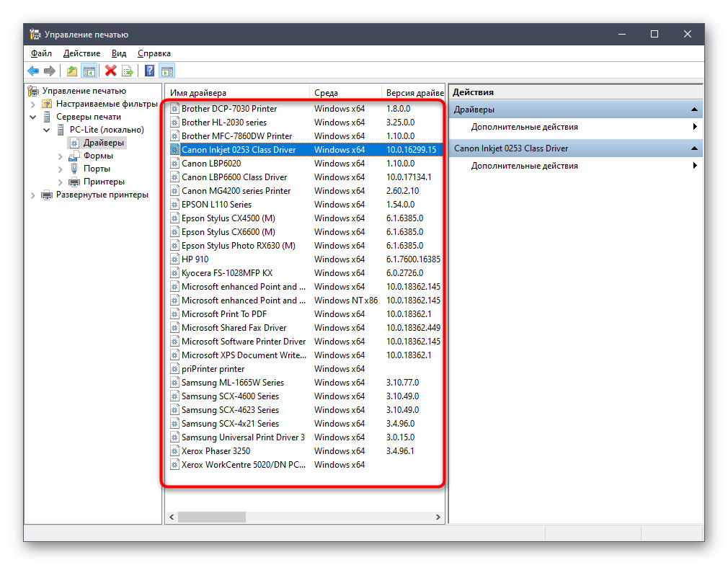Open the Файл menu
Image resolution: width=728 pixels, height=565 pixels.
pos(41,53)
